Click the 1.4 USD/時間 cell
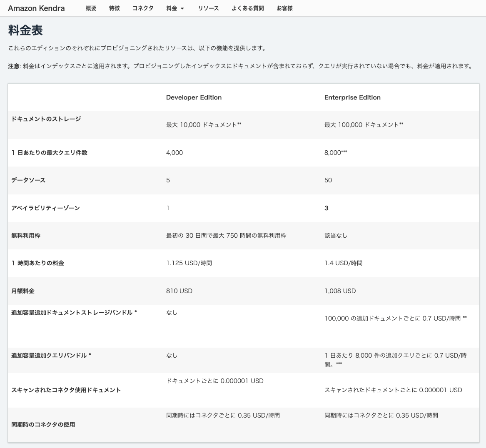Viewport: 486px width, 448px height. (344, 264)
